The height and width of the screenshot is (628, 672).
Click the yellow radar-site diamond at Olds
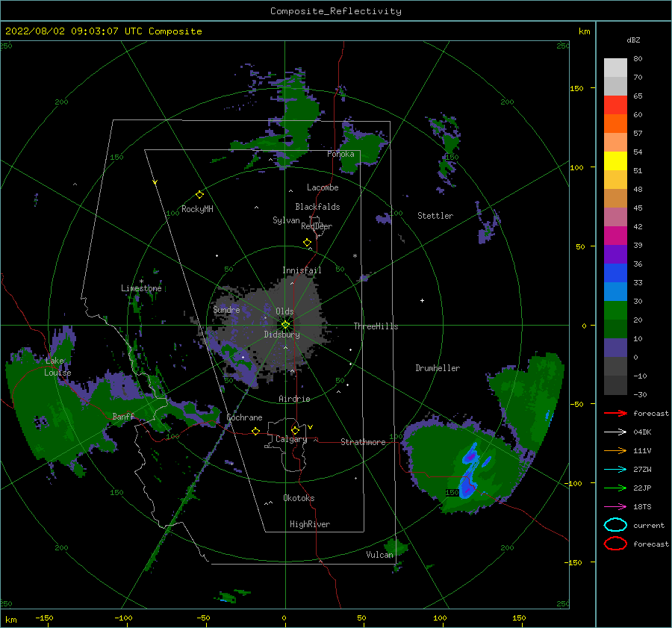pyautogui.click(x=285, y=325)
